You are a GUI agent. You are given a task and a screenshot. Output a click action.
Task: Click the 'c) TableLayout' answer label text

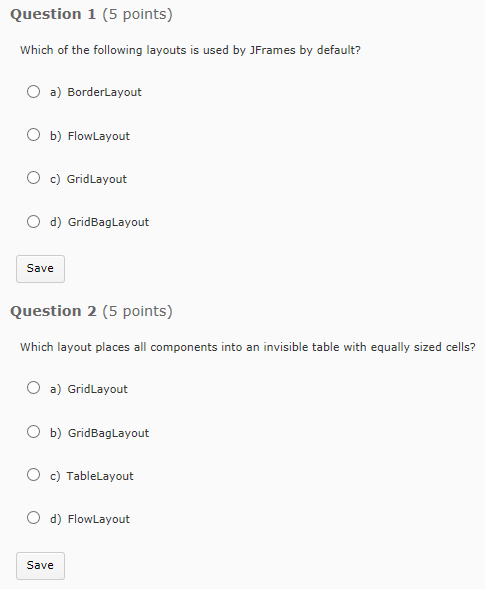pyautogui.click(x=92, y=476)
